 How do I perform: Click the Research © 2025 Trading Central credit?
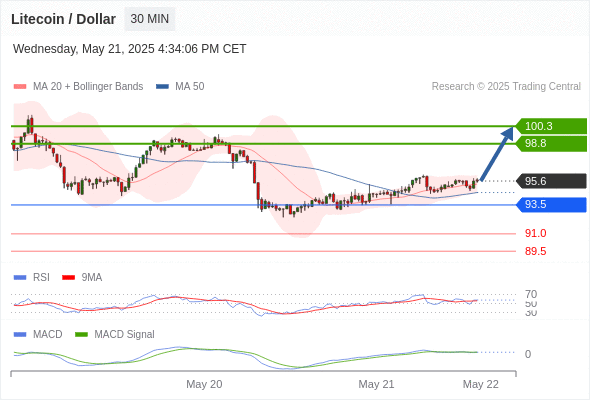point(506,87)
